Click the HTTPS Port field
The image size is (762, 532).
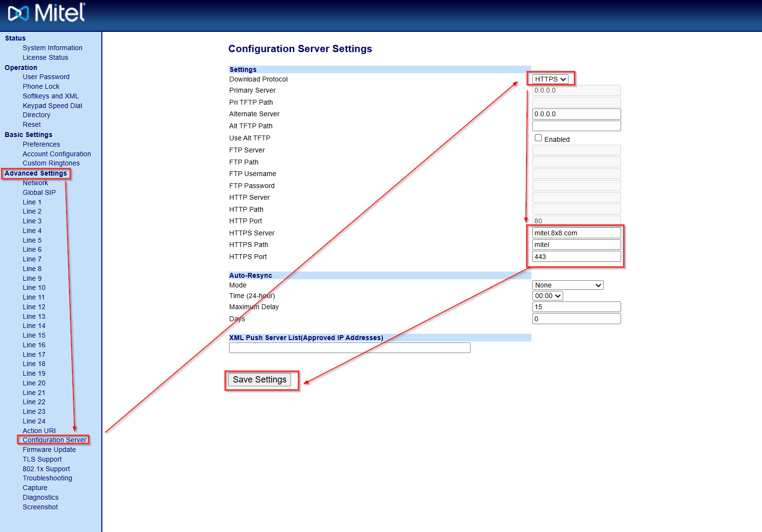pyautogui.click(x=576, y=257)
